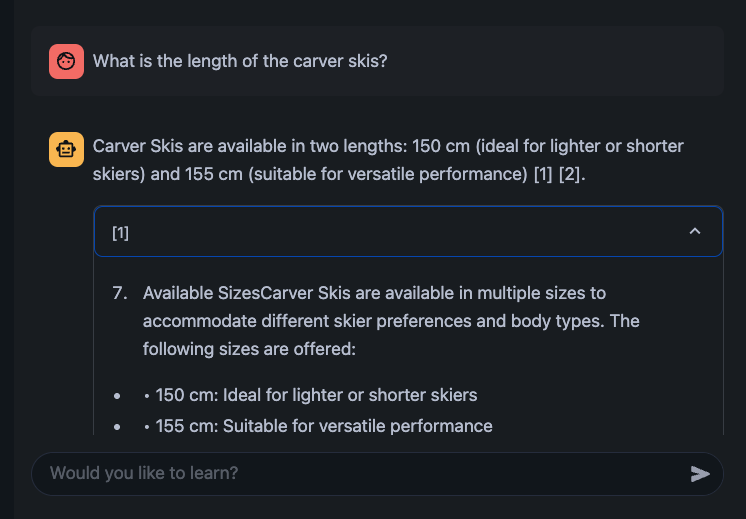
Task: Click the "7." list number marker
Action: (x=120, y=293)
